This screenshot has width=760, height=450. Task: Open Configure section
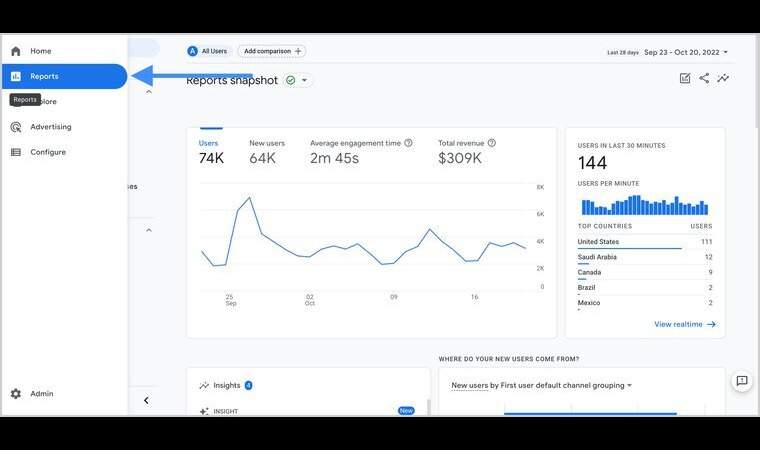(x=64, y=152)
